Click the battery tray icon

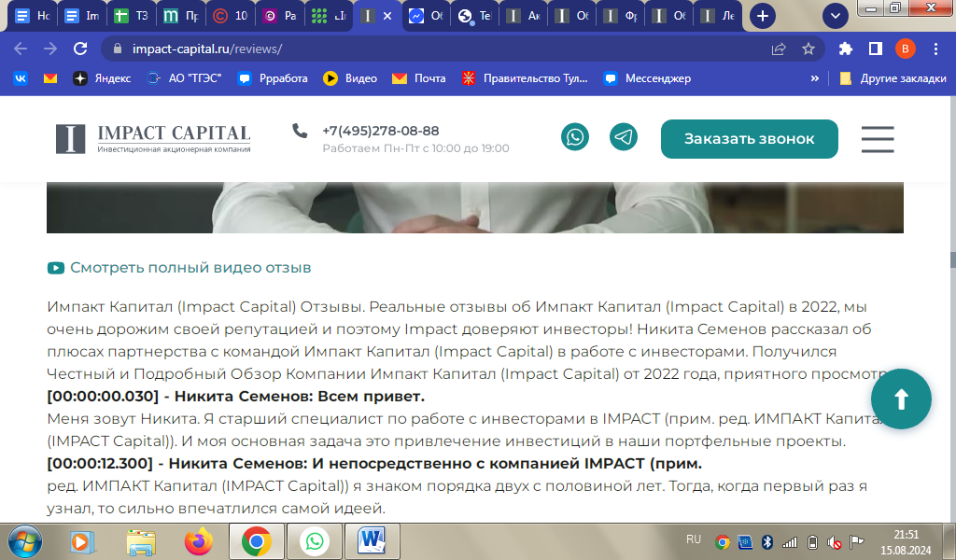(812, 541)
